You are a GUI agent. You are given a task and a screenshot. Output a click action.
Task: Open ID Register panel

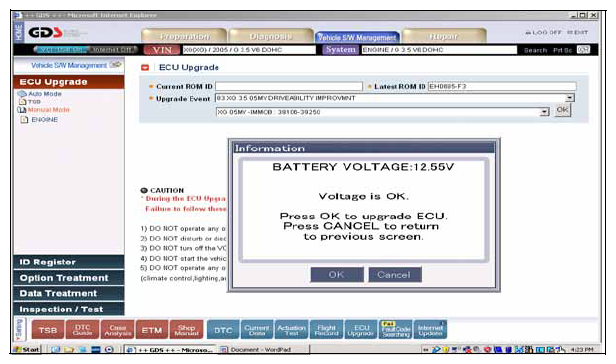coord(69,262)
